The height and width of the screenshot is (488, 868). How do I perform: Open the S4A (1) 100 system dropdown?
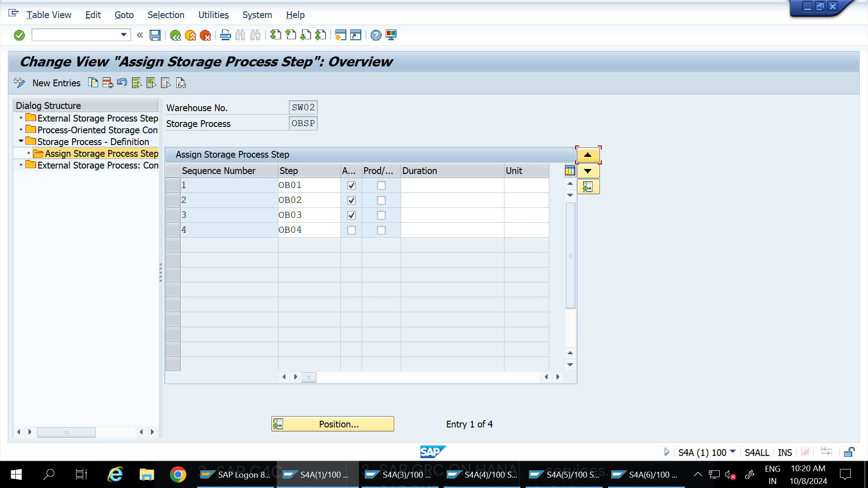tap(733, 452)
